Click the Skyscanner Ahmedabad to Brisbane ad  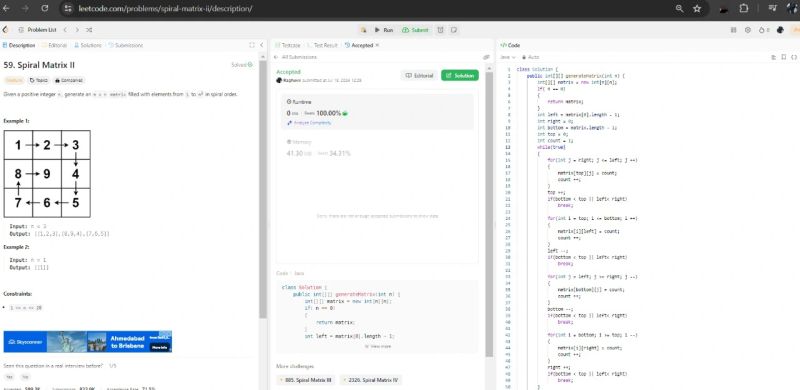click(88, 342)
